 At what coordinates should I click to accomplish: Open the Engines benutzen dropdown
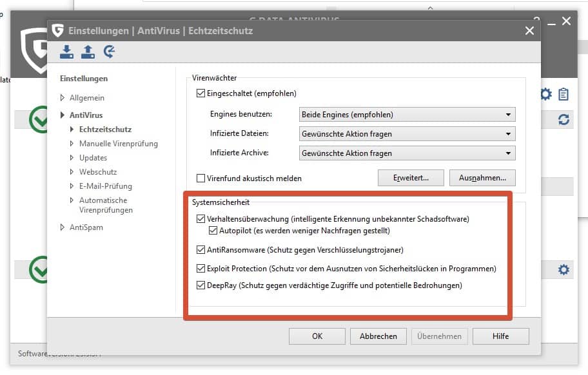click(407, 114)
